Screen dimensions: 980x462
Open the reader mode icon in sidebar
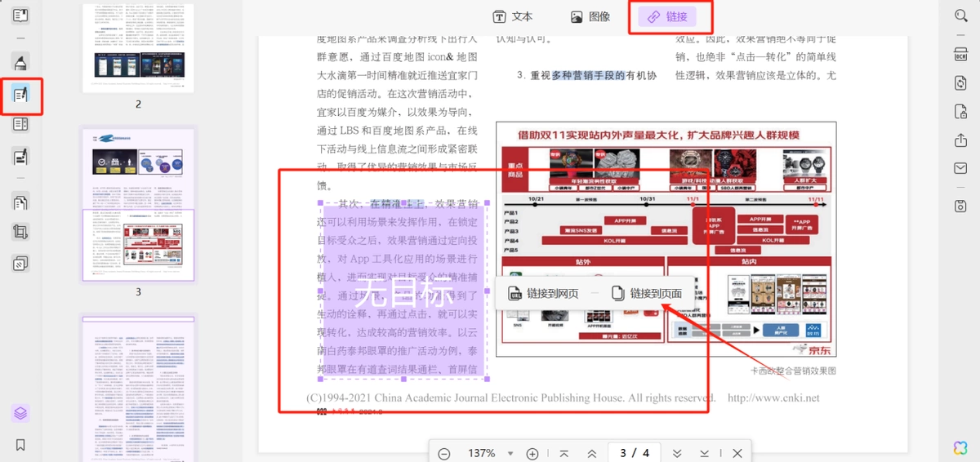[x=21, y=16]
